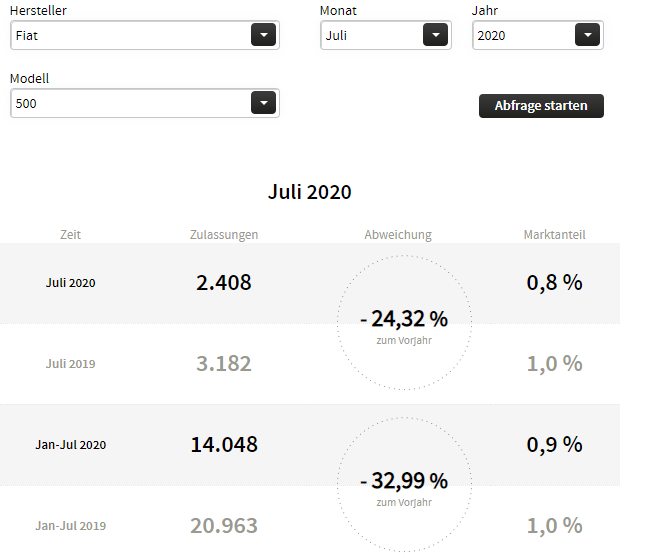Open the month field showing Juli
Image resolution: width=671 pixels, height=558 pixels.
pos(372,35)
